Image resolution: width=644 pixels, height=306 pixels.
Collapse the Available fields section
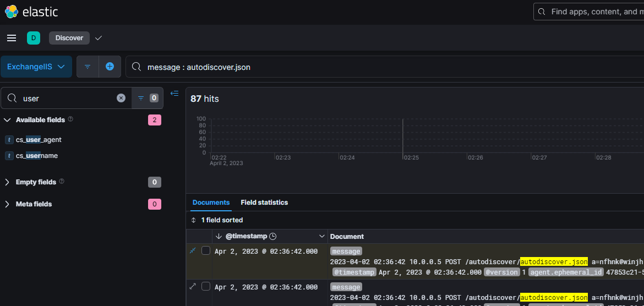[x=7, y=120]
